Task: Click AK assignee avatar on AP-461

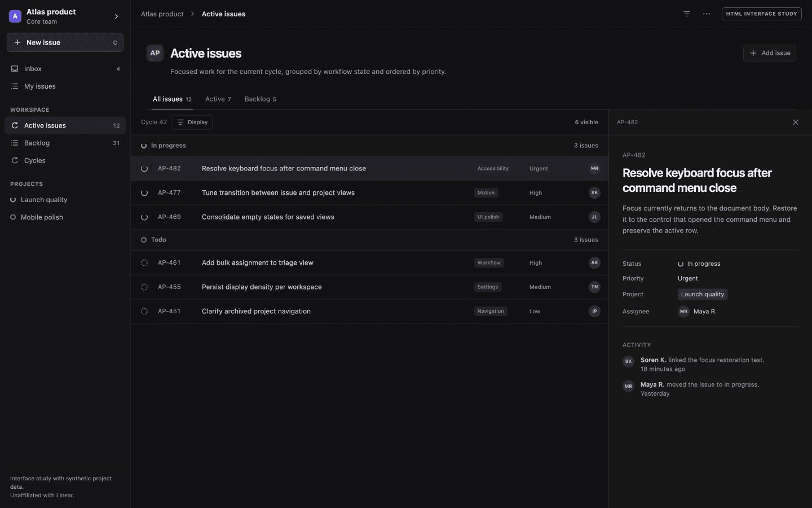Action: [594, 263]
